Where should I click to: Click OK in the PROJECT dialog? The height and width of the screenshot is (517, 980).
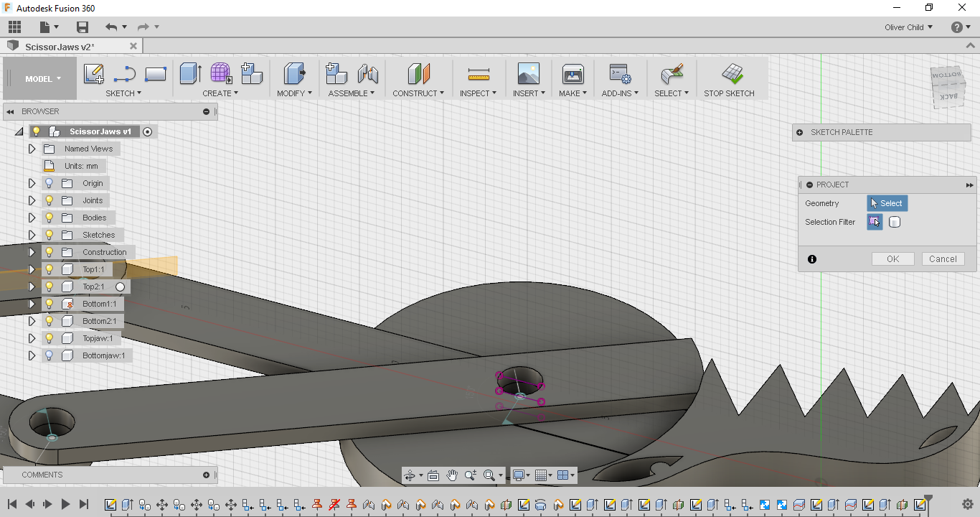[892, 258]
